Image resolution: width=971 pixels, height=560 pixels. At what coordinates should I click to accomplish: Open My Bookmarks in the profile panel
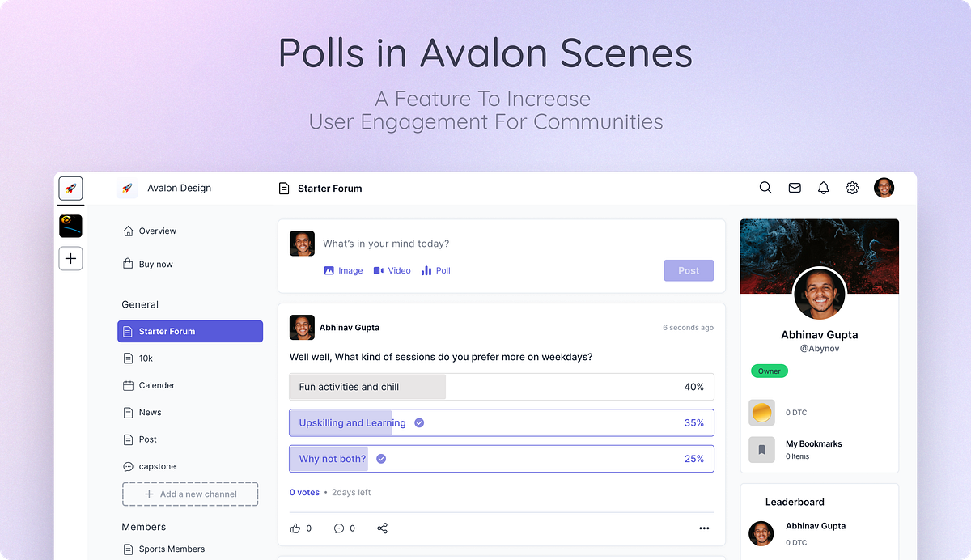point(813,443)
